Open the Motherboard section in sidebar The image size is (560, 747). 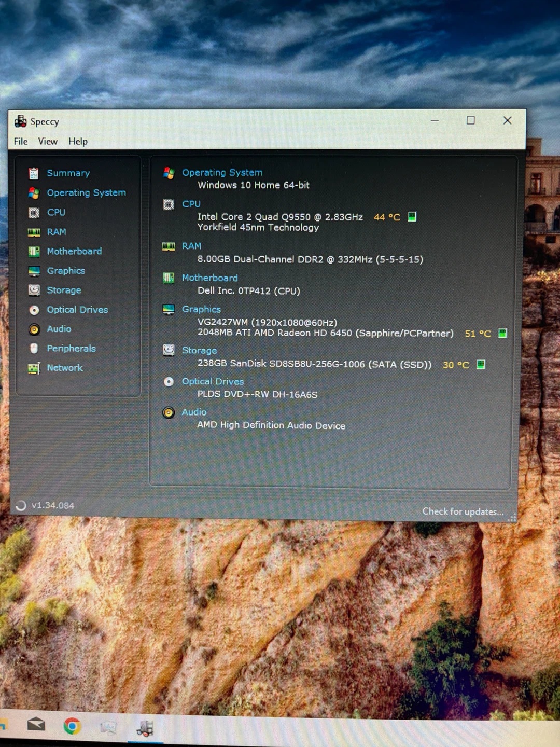click(x=74, y=252)
